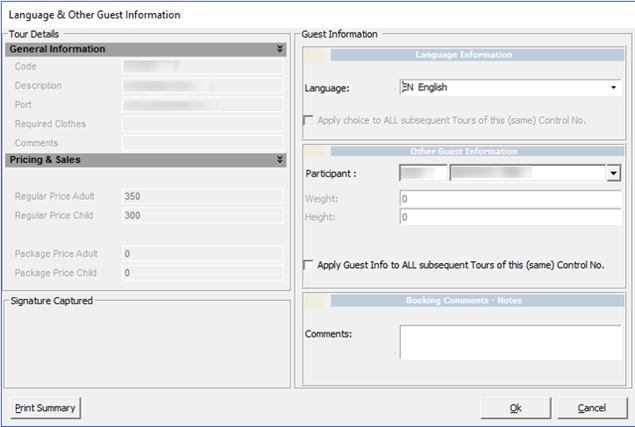This screenshot has height=427, width=635.
Task: Click into the Weight input field
Action: [510, 199]
